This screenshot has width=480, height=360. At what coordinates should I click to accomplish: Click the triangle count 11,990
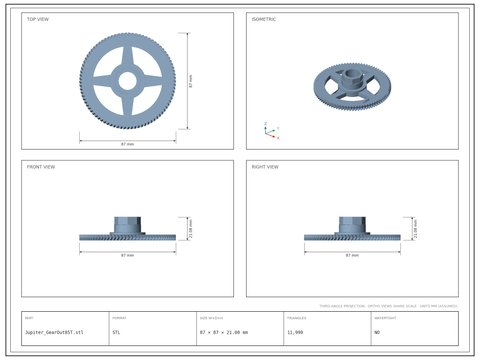tap(295, 332)
